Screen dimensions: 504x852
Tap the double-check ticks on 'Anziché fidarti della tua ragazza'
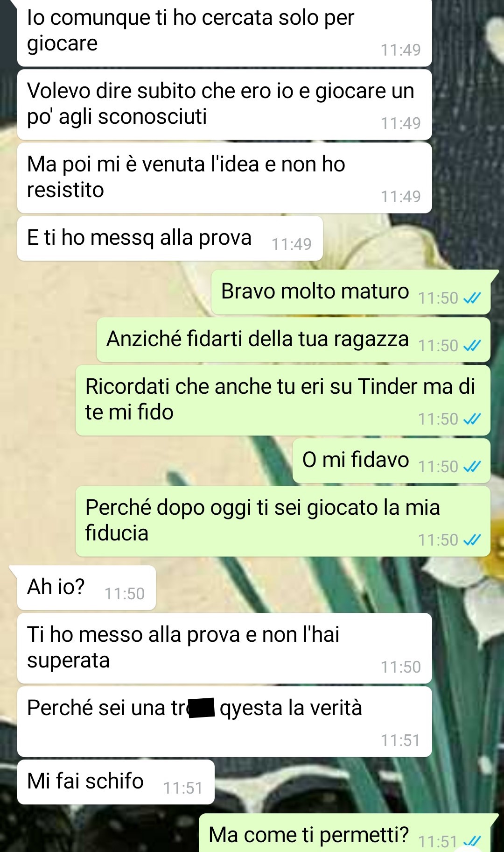click(x=472, y=346)
